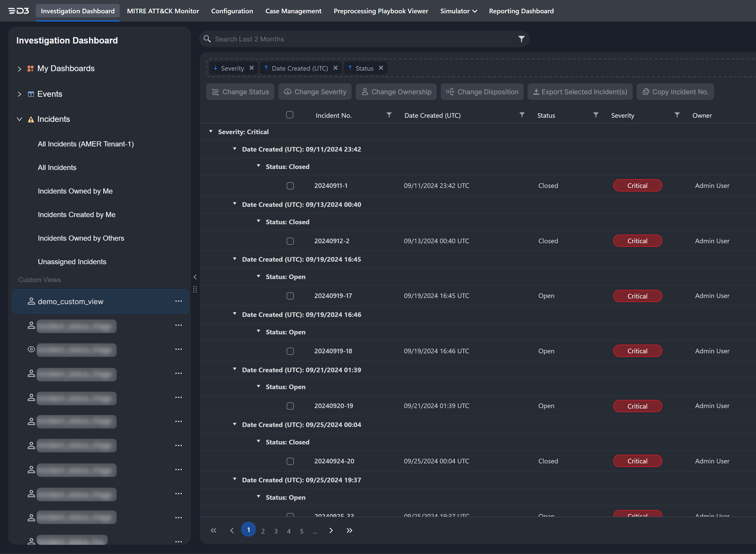Click the Change Severity button
Image resolution: width=756 pixels, height=554 pixels.
[315, 92]
